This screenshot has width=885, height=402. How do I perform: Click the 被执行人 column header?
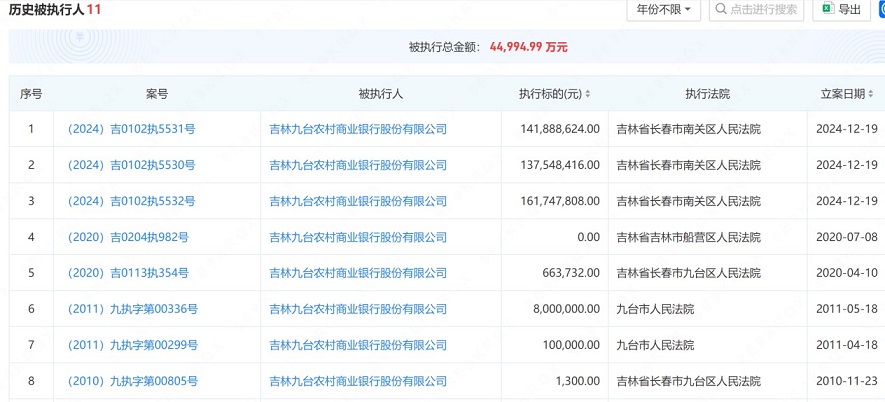380,94
